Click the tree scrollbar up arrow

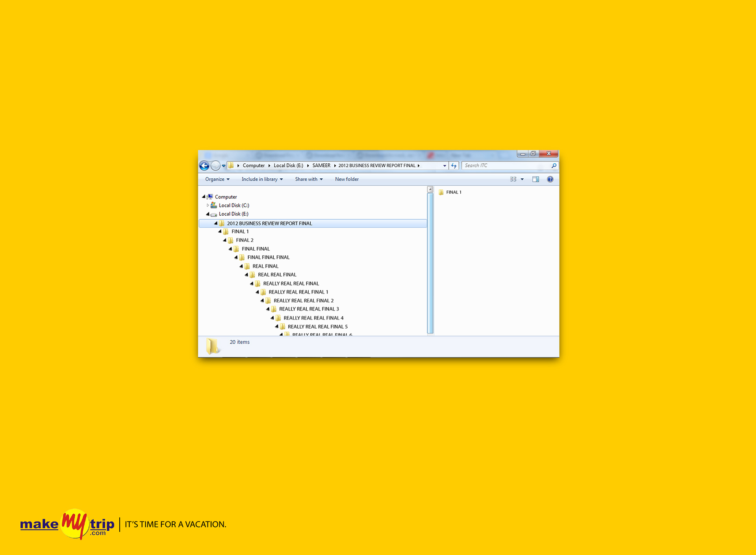tap(430, 190)
